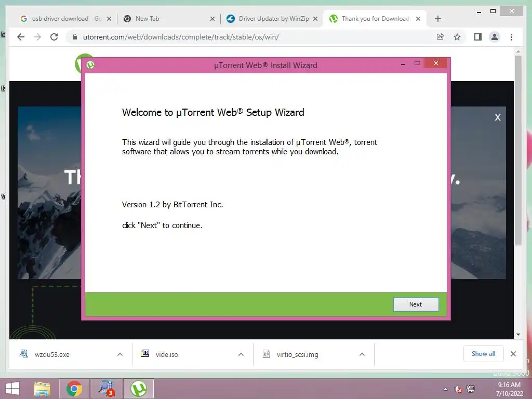Click the vide.iso file icon
The image size is (532, 399).
point(145,353)
